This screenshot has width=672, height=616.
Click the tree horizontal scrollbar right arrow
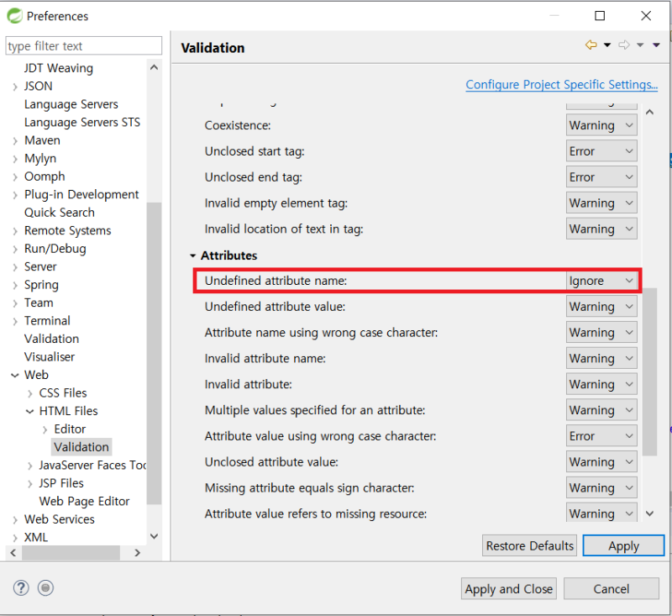tap(137, 553)
